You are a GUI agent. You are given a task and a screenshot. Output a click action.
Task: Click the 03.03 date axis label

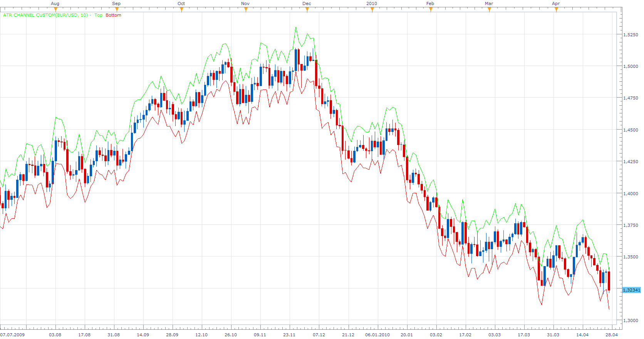495,335
